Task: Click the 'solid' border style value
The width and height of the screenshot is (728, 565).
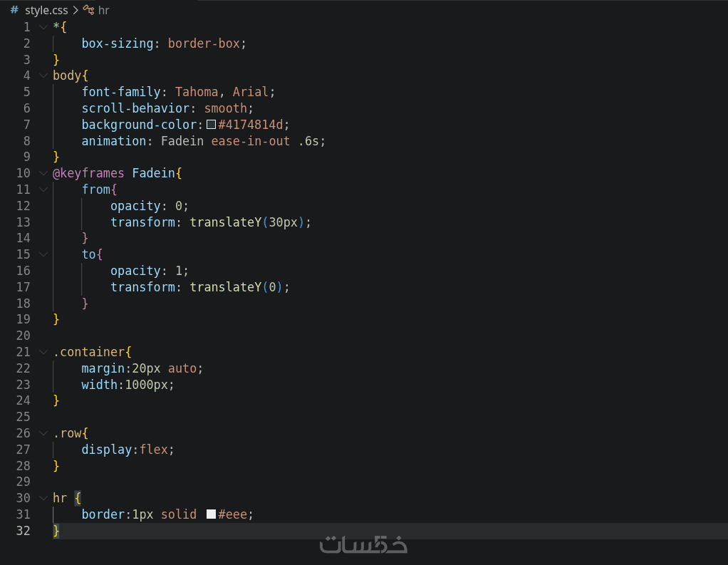Action: pyautogui.click(x=179, y=514)
